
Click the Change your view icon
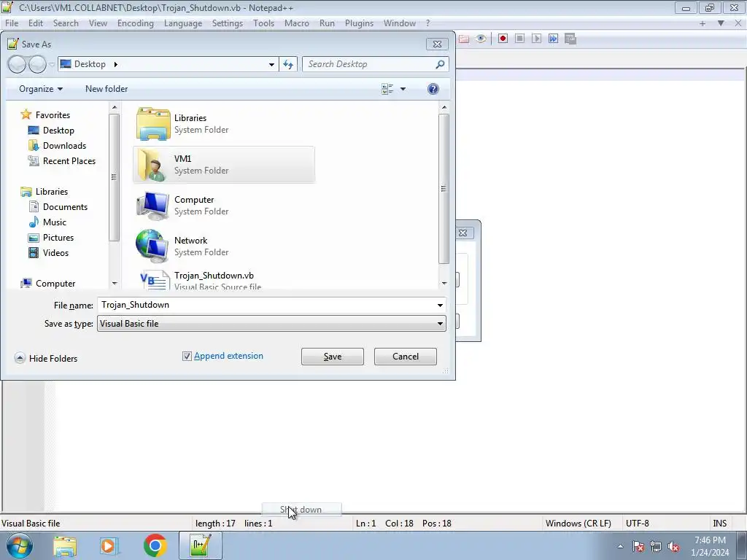[x=387, y=89]
